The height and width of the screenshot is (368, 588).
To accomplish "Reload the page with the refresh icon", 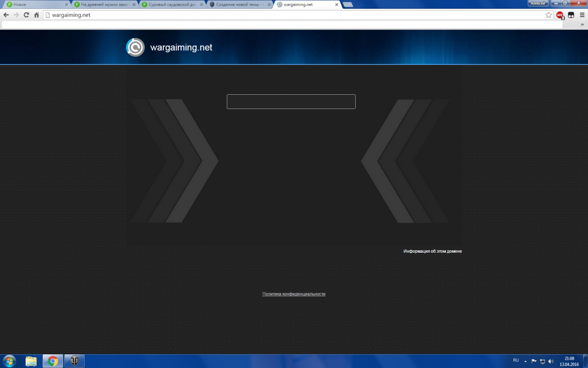I will pos(26,15).
